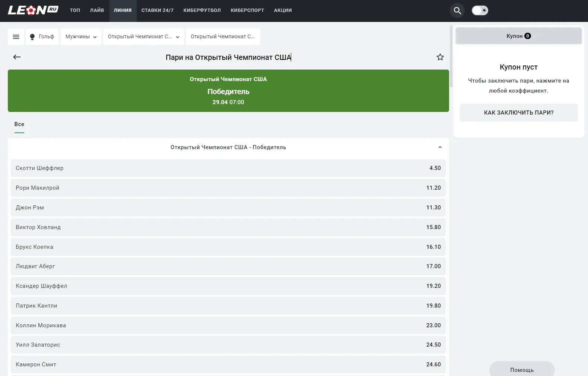Click the page vertical scrollbar

tap(451, 56)
